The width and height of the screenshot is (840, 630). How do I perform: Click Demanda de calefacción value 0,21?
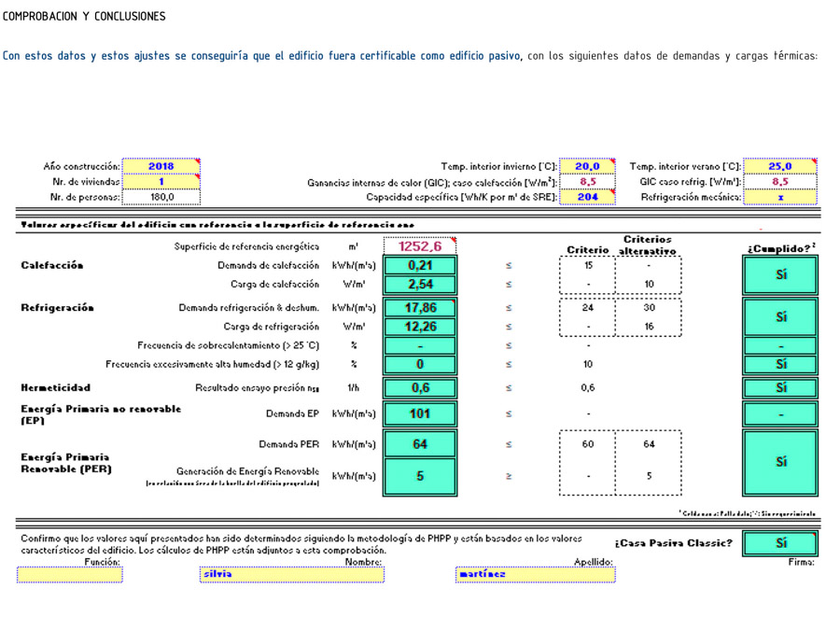tap(420, 265)
